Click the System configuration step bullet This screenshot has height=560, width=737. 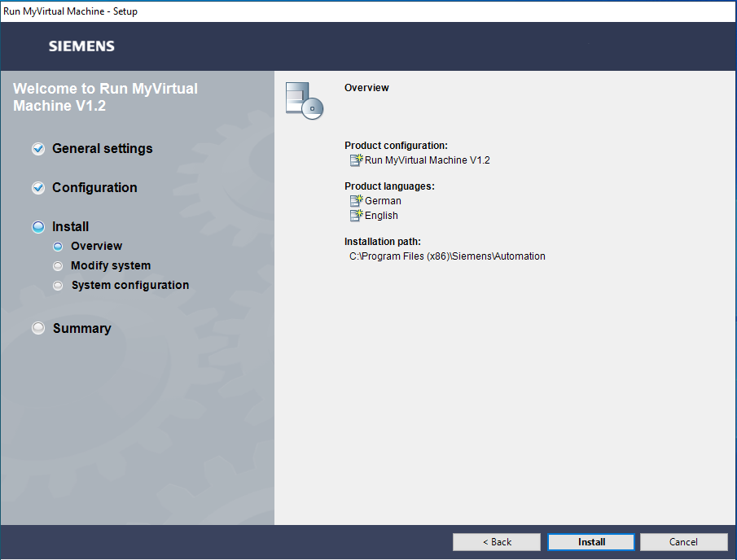(x=58, y=285)
